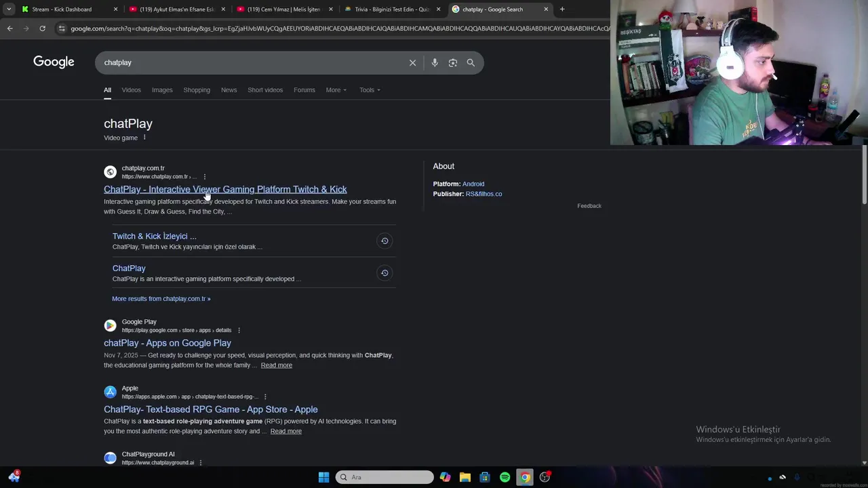Viewport: 868px width, 488px height.
Task: Open OBS Studio from the taskbar
Action: point(545,477)
